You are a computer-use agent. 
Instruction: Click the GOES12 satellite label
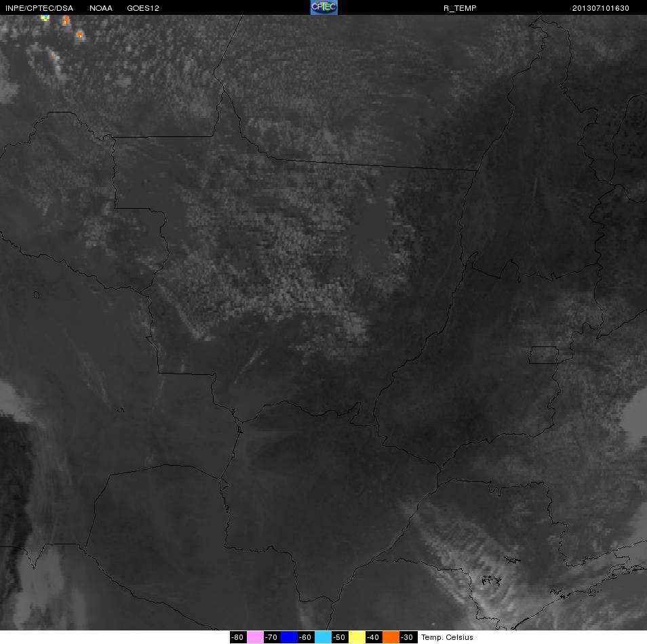pyautogui.click(x=143, y=8)
